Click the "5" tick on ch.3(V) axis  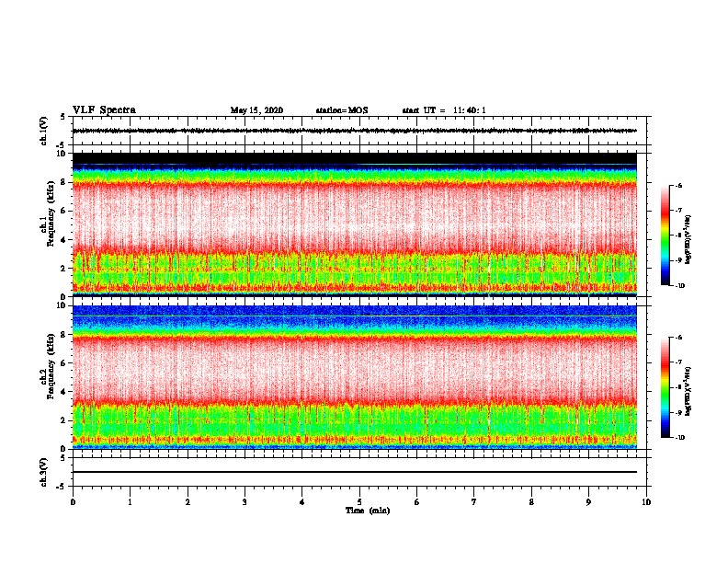tap(63, 458)
